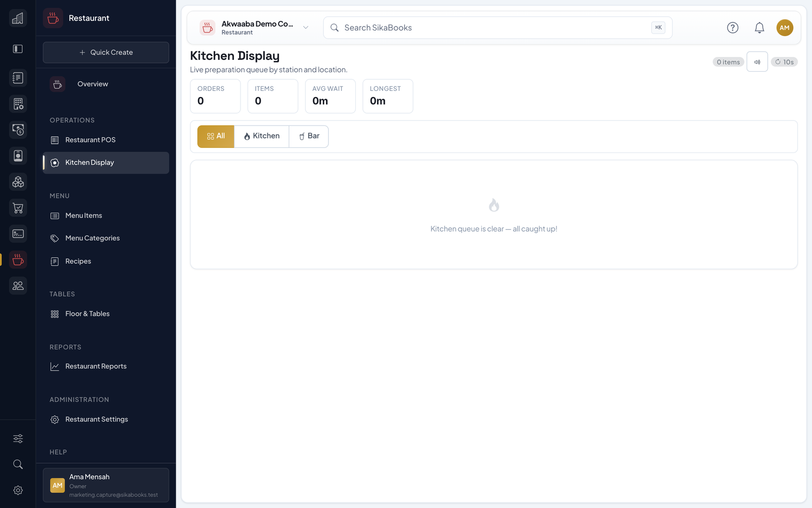Screen dimensions: 812x508
Task: Toggle the kitchen sound alert button
Action: coord(757,62)
